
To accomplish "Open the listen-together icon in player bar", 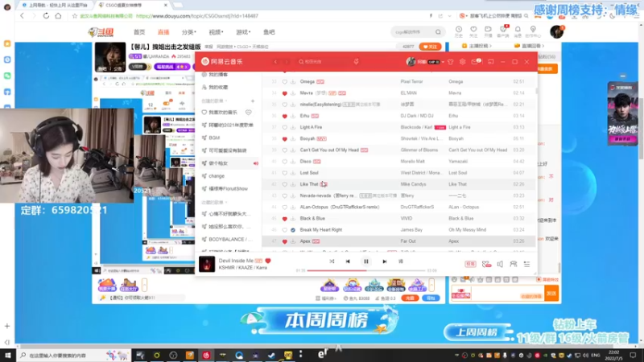I will point(514,265).
